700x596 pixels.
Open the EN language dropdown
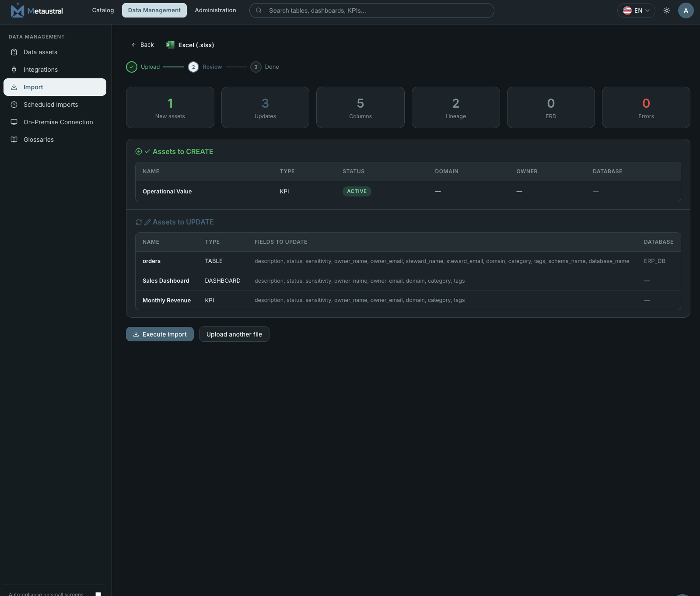[x=636, y=11]
